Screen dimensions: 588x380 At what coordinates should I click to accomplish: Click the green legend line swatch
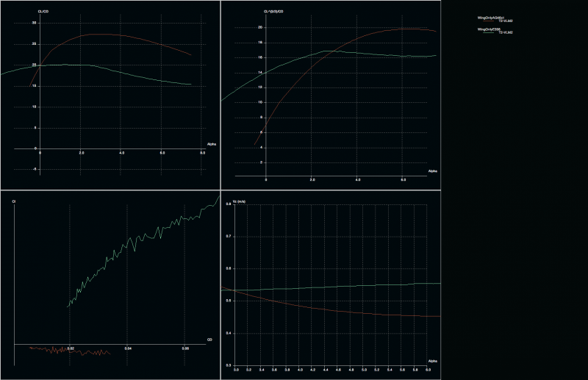tap(487, 33)
